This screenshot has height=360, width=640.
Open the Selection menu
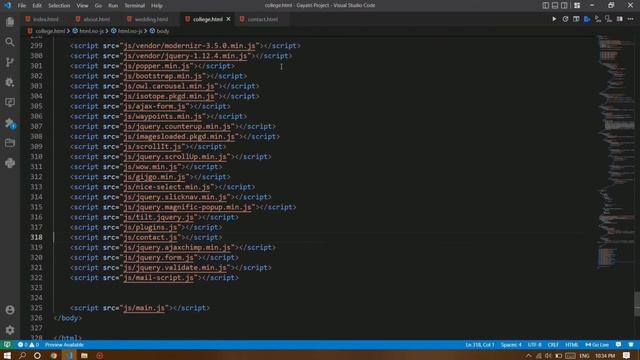59,6
